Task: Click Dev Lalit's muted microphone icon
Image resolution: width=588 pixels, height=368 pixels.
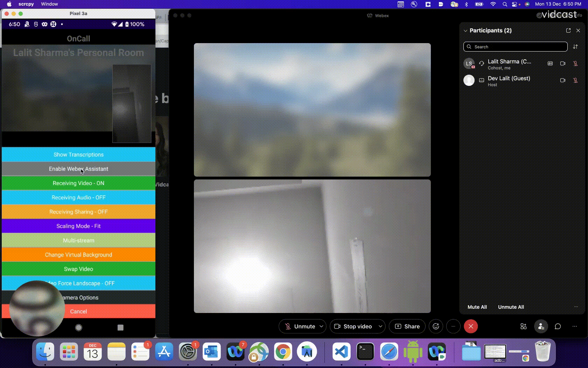Action: pyautogui.click(x=575, y=80)
